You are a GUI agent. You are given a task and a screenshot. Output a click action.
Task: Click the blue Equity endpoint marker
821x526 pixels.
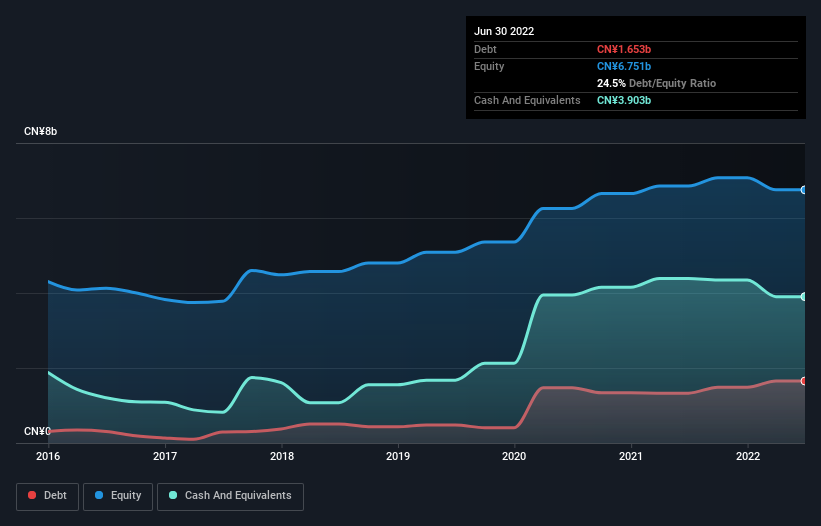pyautogui.click(x=804, y=190)
